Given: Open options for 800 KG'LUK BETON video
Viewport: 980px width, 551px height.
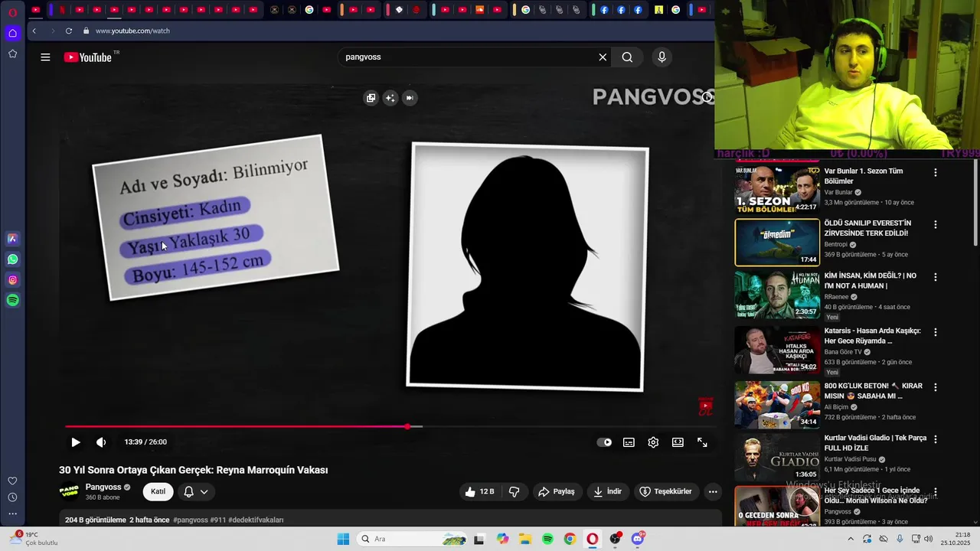Looking at the screenshot, I should (935, 387).
